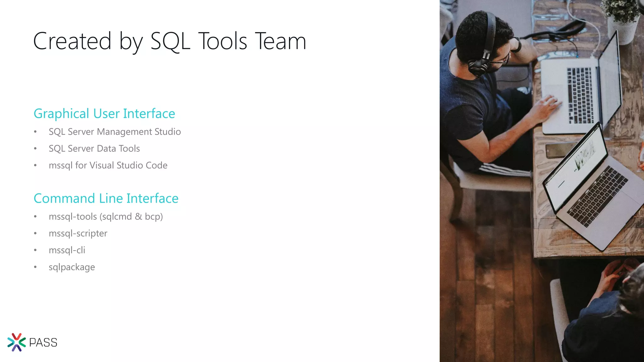Click the 'sqlpackage' bullet
Image resolution: width=644 pixels, height=362 pixels.
[x=72, y=267]
